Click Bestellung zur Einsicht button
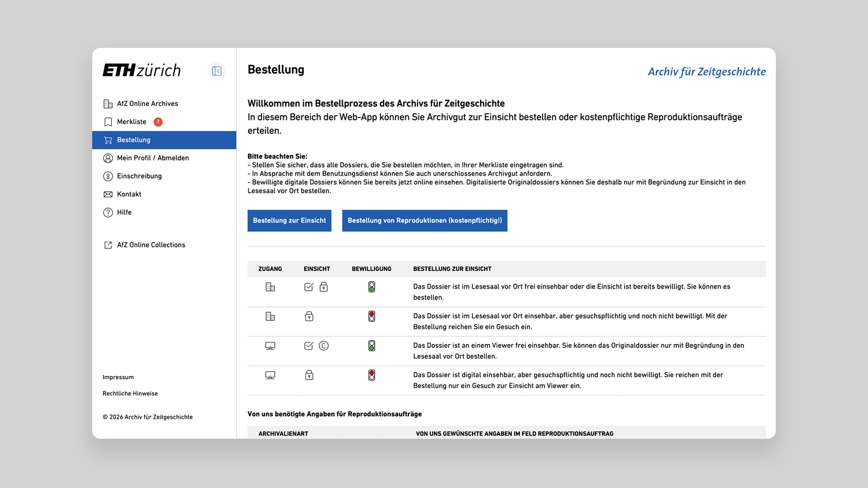Image resolution: width=868 pixels, height=488 pixels. 289,221
